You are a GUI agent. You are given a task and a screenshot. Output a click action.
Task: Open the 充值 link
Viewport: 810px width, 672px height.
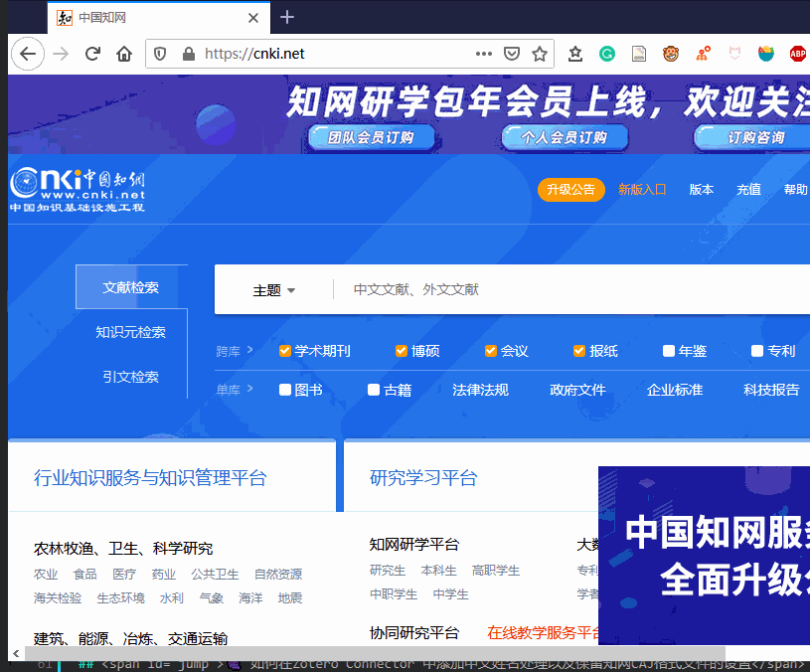coord(749,190)
